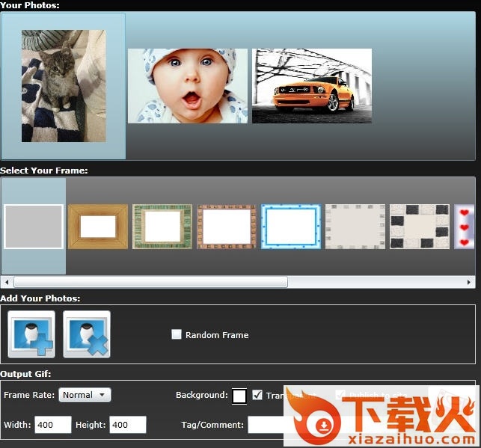
Task: Click the add photo icon
Action: point(31,334)
